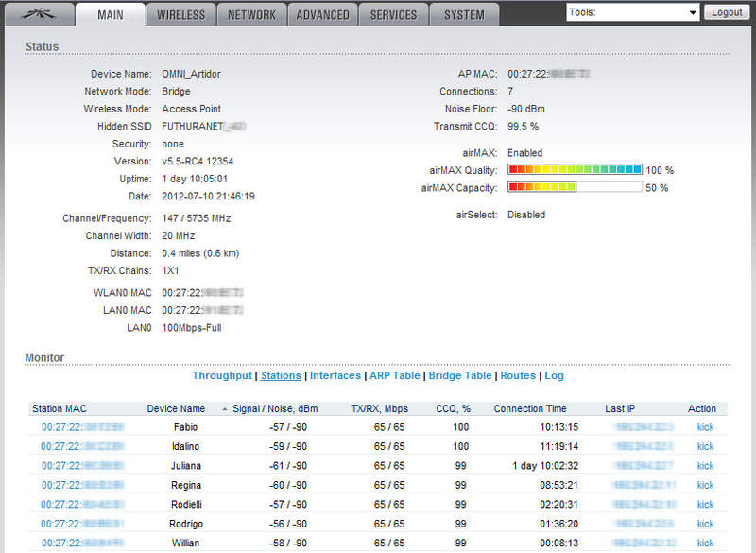View the Bridge Table link
Viewport: 756px width, 553px height.
click(x=460, y=375)
